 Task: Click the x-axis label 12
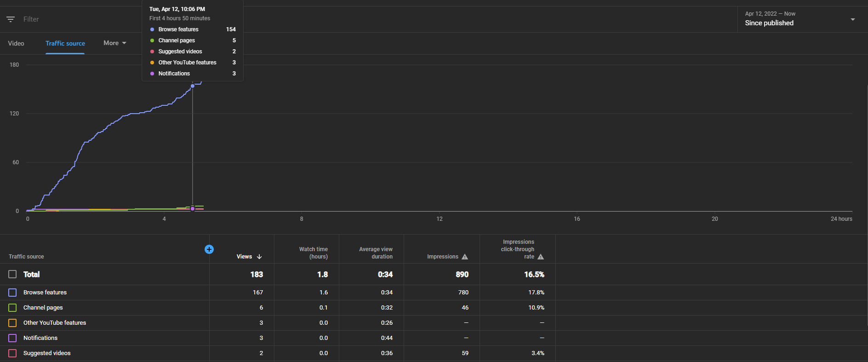tap(440, 219)
